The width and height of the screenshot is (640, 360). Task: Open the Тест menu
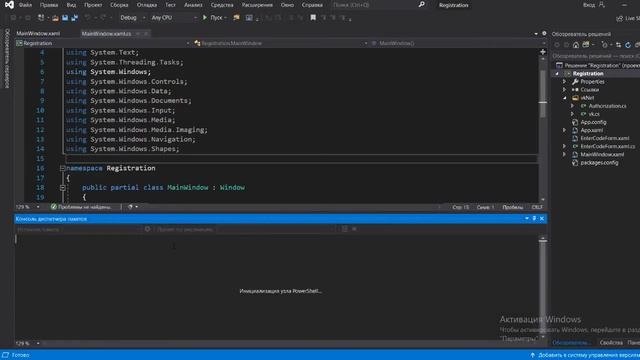pos(170,5)
